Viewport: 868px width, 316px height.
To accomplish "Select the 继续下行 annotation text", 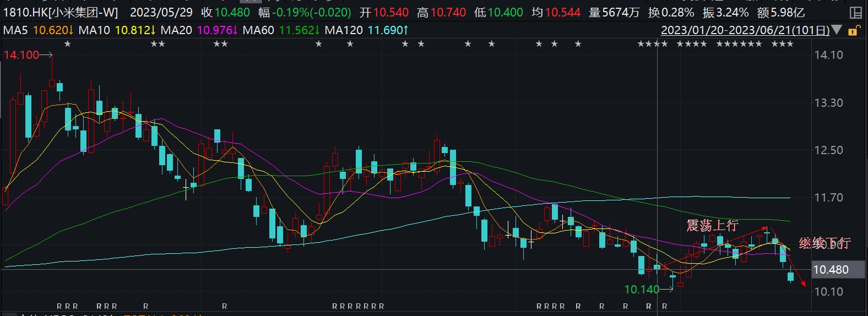I will click(824, 243).
